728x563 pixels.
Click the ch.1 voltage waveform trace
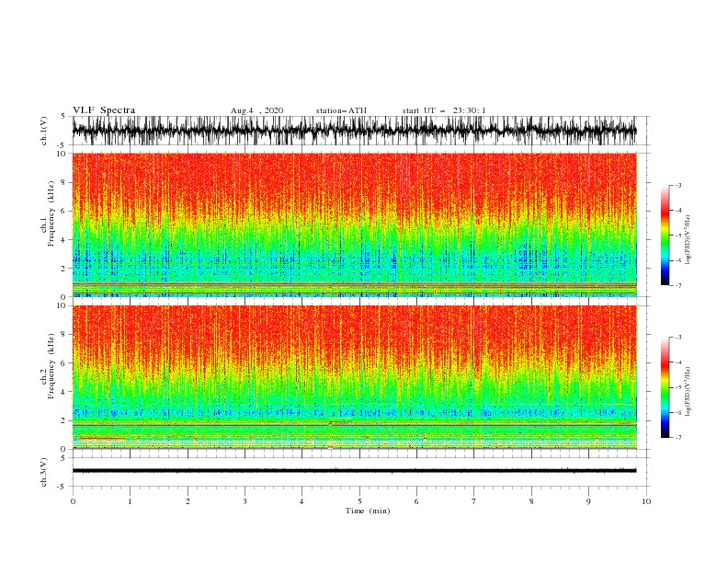click(x=354, y=131)
